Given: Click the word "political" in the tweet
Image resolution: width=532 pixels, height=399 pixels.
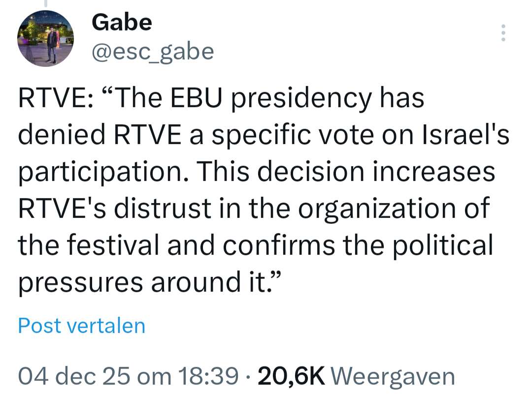Looking at the screenshot, I should [x=440, y=245].
